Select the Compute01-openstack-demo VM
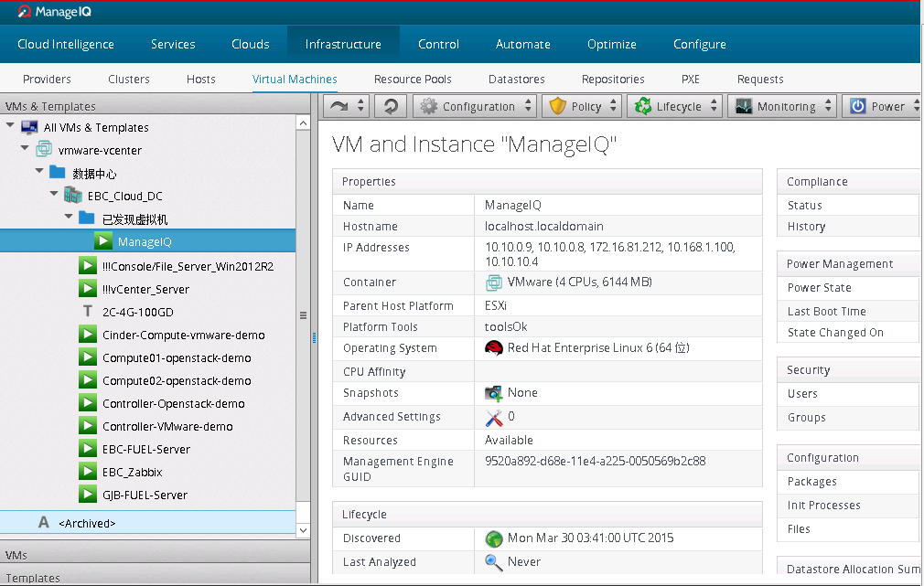The image size is (924, 586). point(177,358)
